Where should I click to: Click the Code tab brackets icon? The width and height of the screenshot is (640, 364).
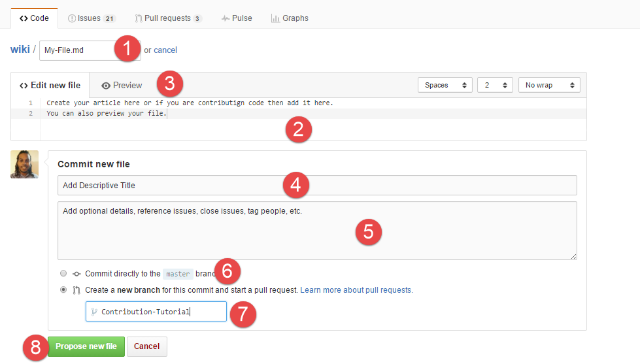pos(24,18)
